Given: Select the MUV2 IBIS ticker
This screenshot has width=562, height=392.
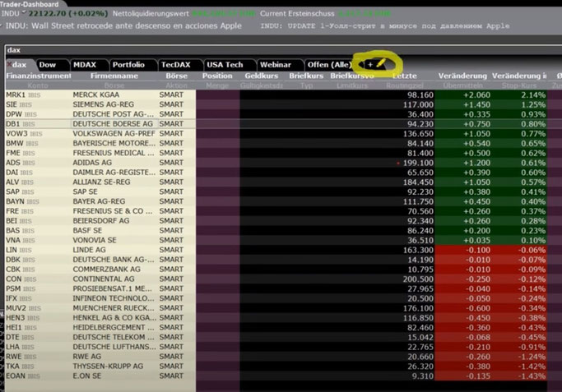Looking at the screenshot, I should pyautogui.click(x=23, y=308).
